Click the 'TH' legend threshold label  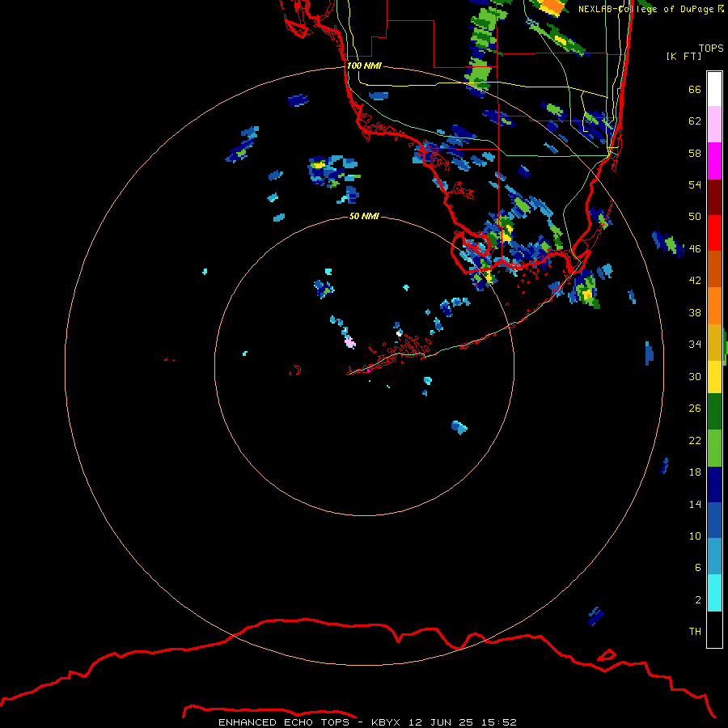click(x=695, y=632)
